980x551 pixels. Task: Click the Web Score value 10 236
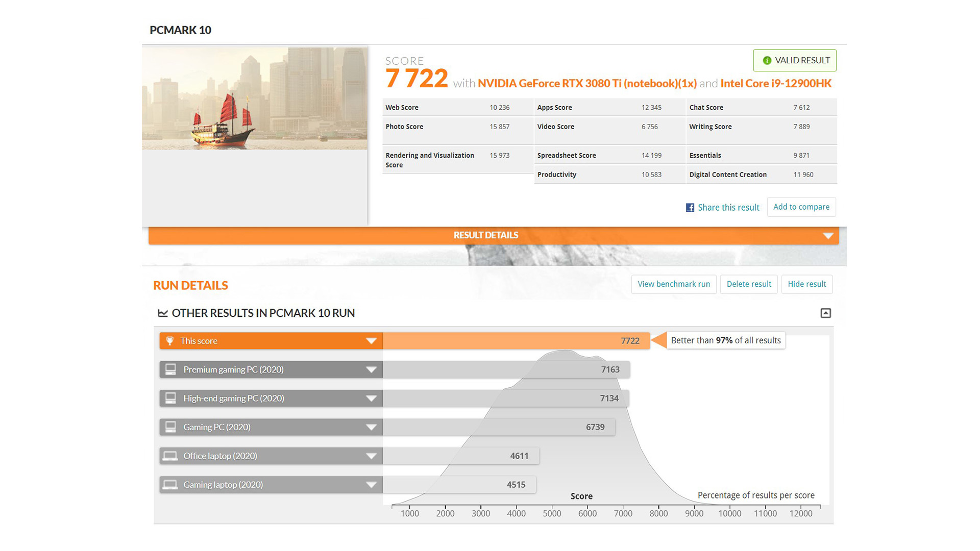(499, 108)
